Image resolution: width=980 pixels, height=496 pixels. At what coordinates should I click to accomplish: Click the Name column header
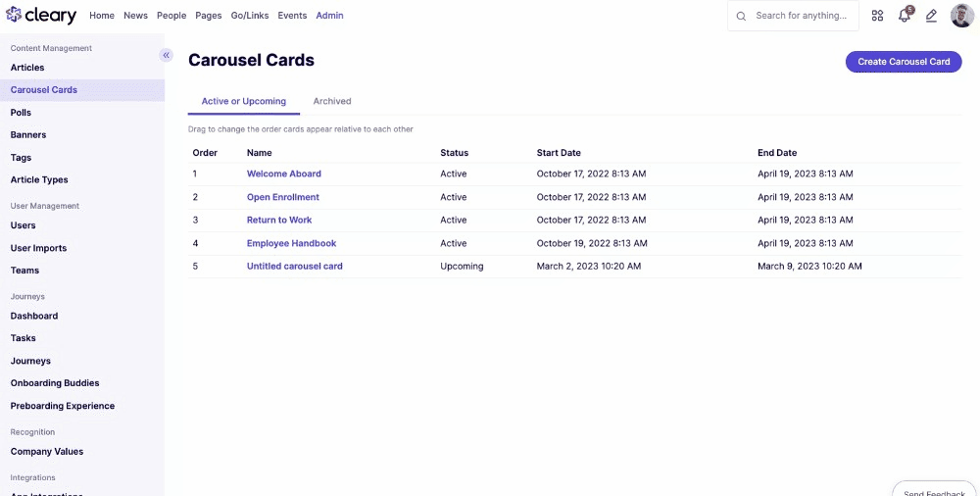coord(260,153)
